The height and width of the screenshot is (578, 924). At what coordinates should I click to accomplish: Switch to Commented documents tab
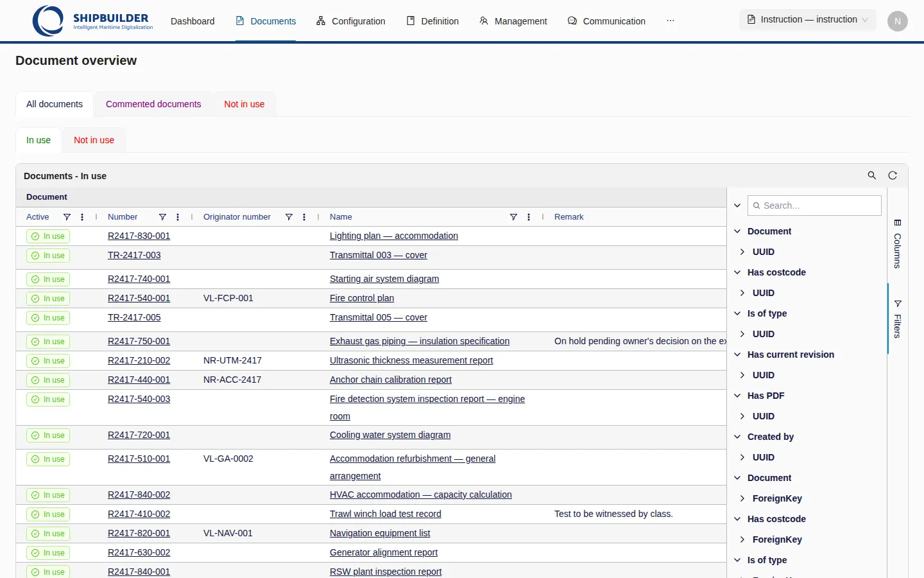point(153,104)
